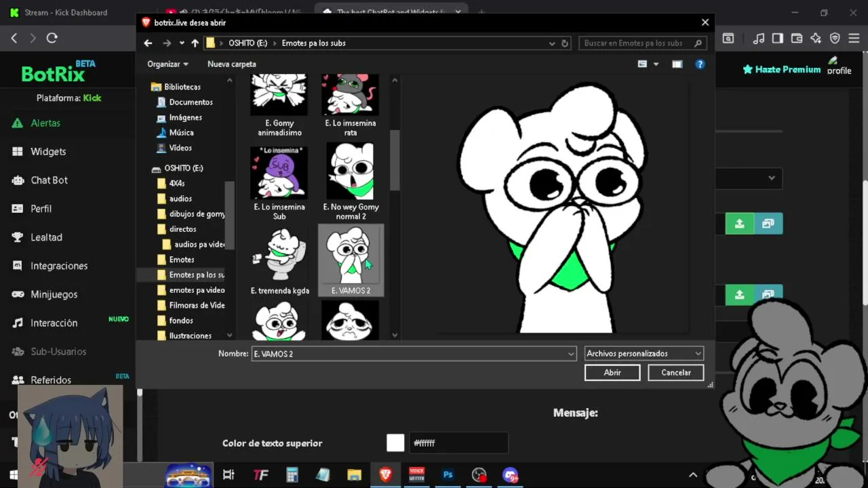868x488 pixels.
Task: Open Photoshop from the taskbar
Action: tap(448, 475)
